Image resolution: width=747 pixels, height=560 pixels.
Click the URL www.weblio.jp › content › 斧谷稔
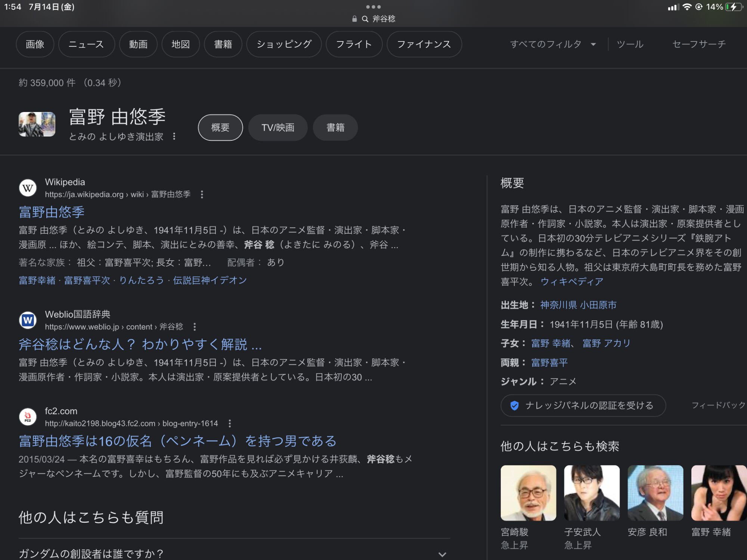pyautogui.click(x=114, y=327)
